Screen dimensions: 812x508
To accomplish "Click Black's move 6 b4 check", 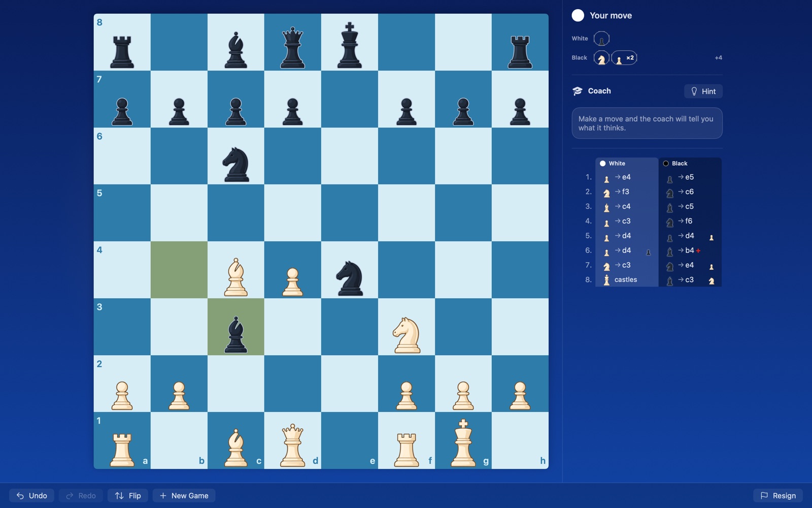I will tap(690, 250).
